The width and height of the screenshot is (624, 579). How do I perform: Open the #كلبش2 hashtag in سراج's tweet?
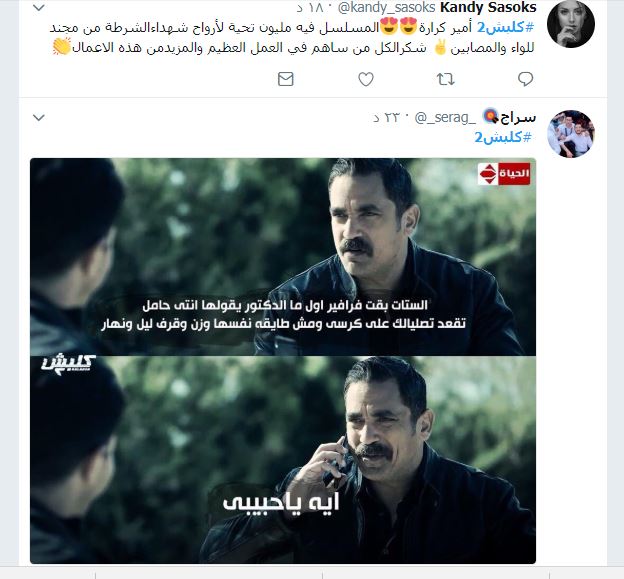point(503,137)
